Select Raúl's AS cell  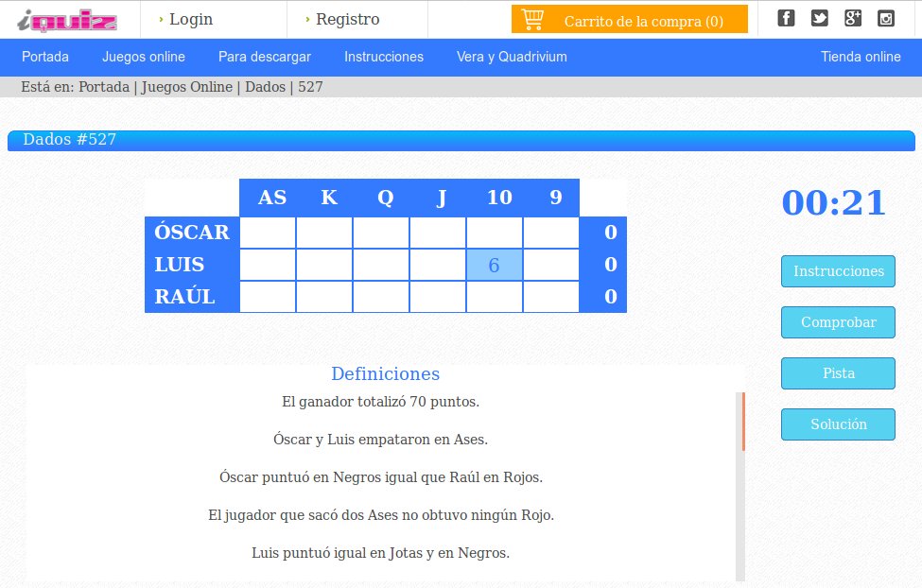(x=268, y=296)
